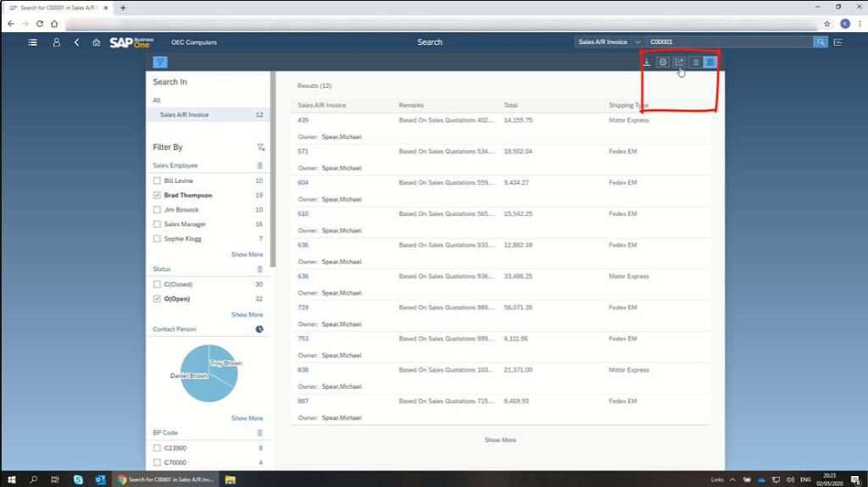The image size is (868, 487).
Task: Open invoice 887
Action: click(303, 401)
